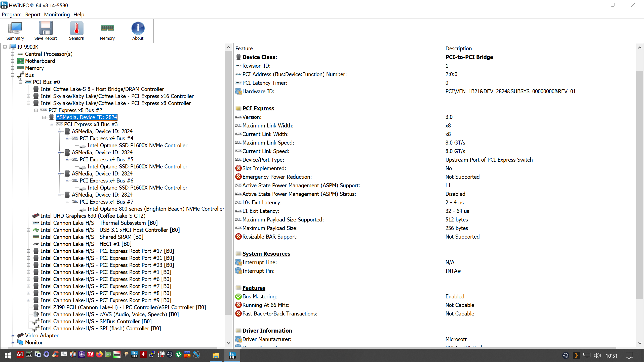Image resolution: width=644 pixels, height=362 pixels.
Task: Launch Firefox from the taskbar
Action: pyautogui.click(x=99, y=354)
